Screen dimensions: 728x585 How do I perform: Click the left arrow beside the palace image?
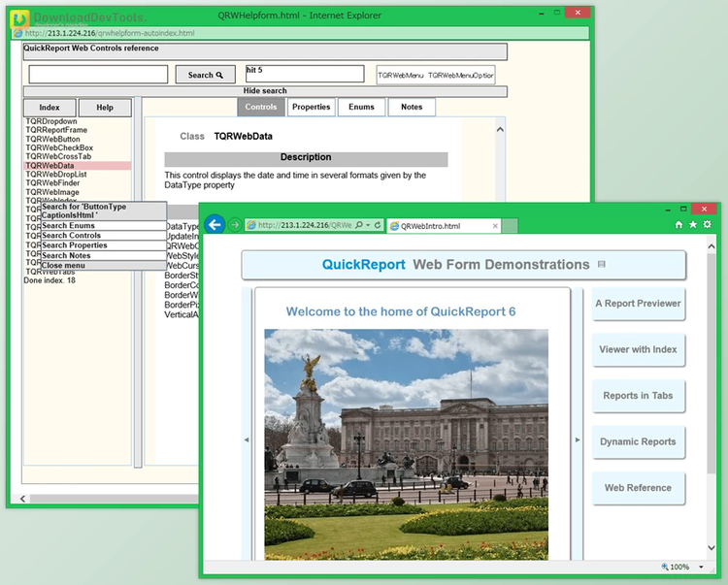247,439
